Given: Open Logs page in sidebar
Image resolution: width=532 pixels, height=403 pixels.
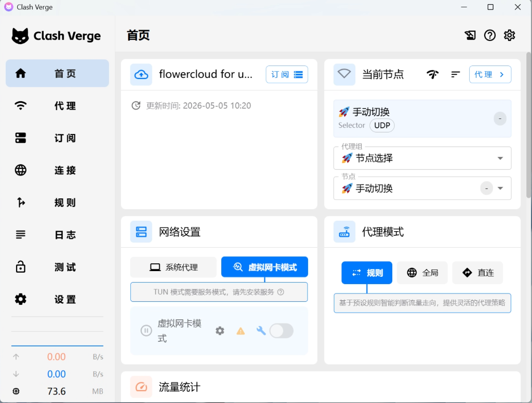Looking at the screenshot, I should [x=57, y=235].
